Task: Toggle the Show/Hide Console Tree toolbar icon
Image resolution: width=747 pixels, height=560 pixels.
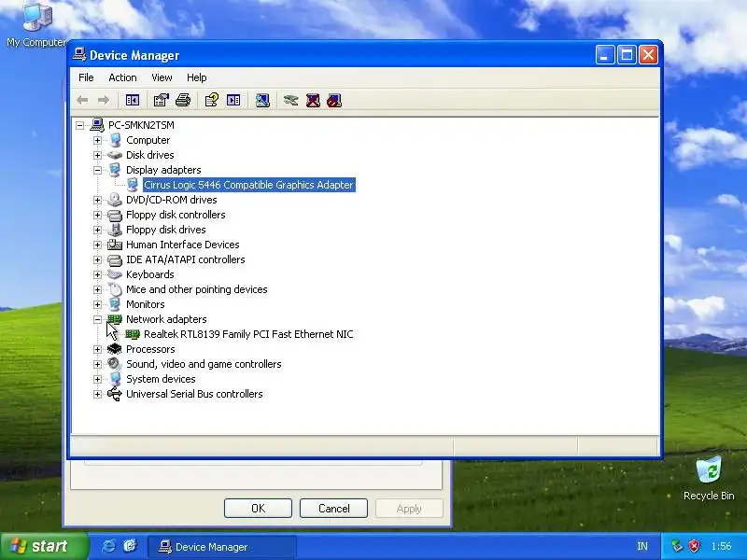Action: click(x=132, y=100)
